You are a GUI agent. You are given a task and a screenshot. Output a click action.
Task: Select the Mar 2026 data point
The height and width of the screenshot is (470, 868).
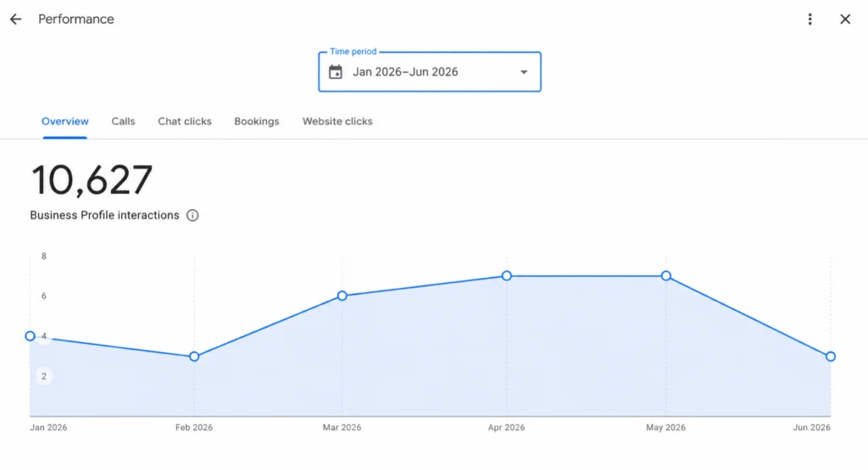342,296
